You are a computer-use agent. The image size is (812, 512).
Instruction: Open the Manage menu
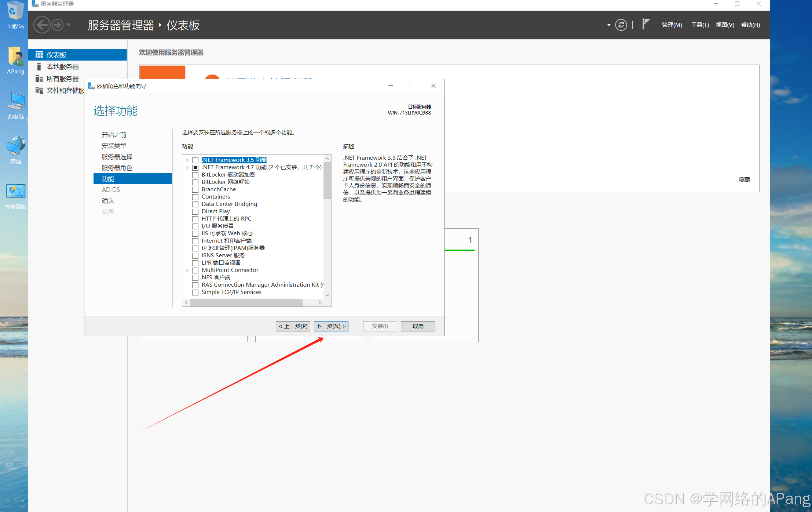[672, 25]
